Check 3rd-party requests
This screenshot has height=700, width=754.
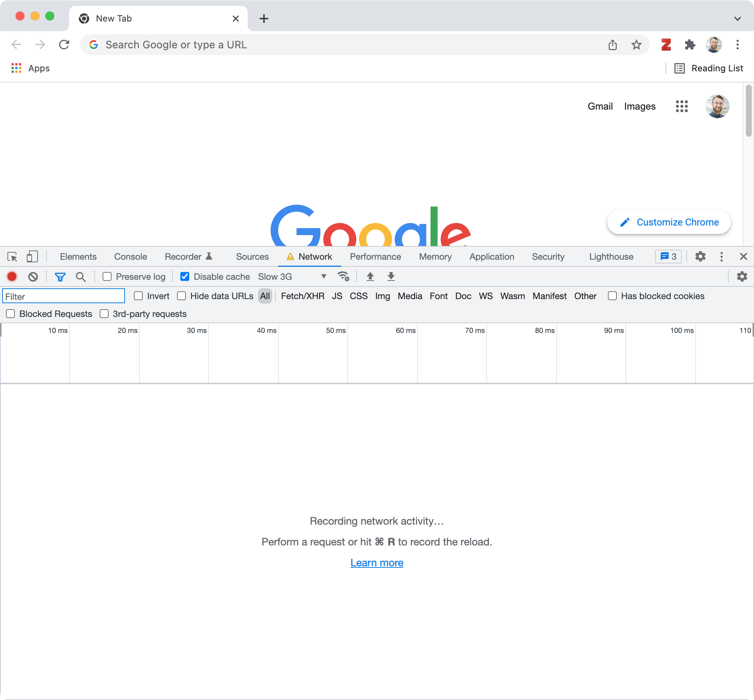point(104,314)
